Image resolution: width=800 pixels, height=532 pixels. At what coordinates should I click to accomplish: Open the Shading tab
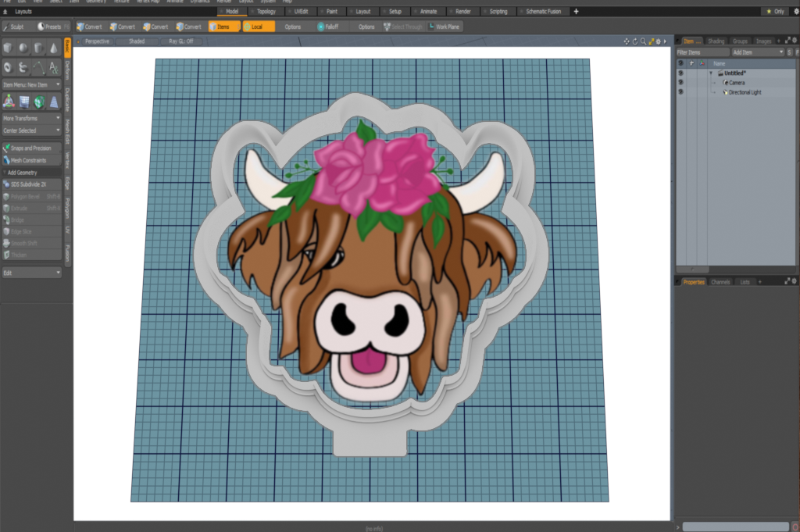pos(716,41)
